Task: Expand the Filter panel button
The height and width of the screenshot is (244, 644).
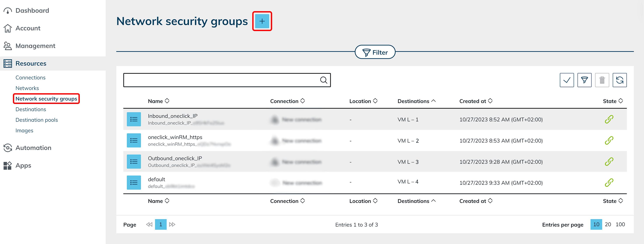Action: tap(375, 52)
